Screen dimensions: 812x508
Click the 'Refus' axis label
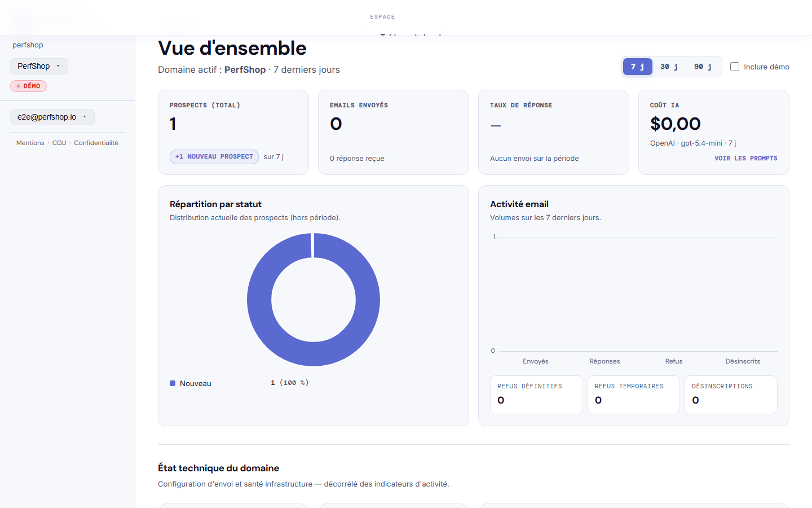674,361
